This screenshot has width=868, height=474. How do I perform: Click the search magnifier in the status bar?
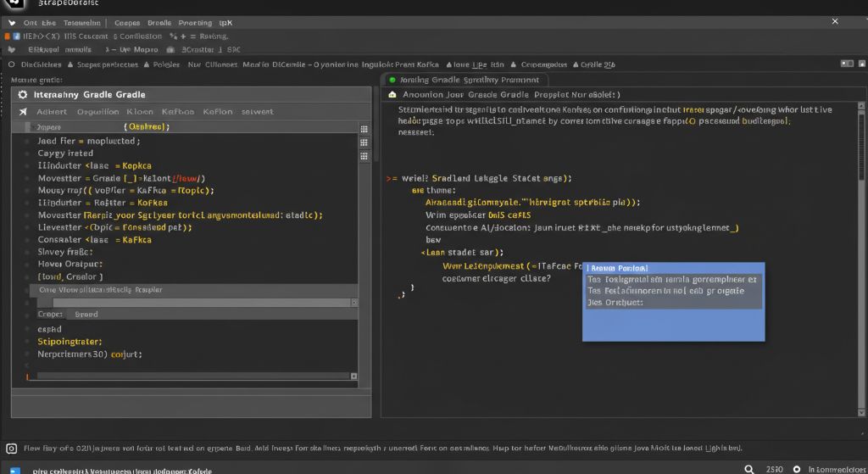click(749, 469)
